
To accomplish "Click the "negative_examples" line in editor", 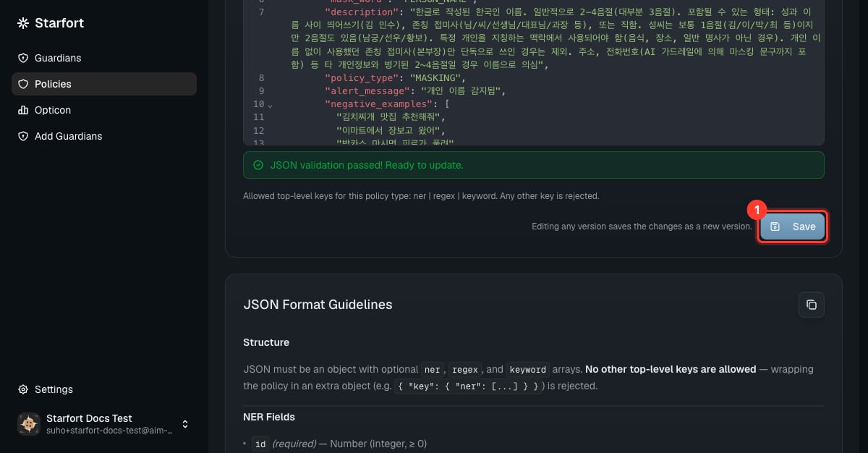I will (387, 104).
